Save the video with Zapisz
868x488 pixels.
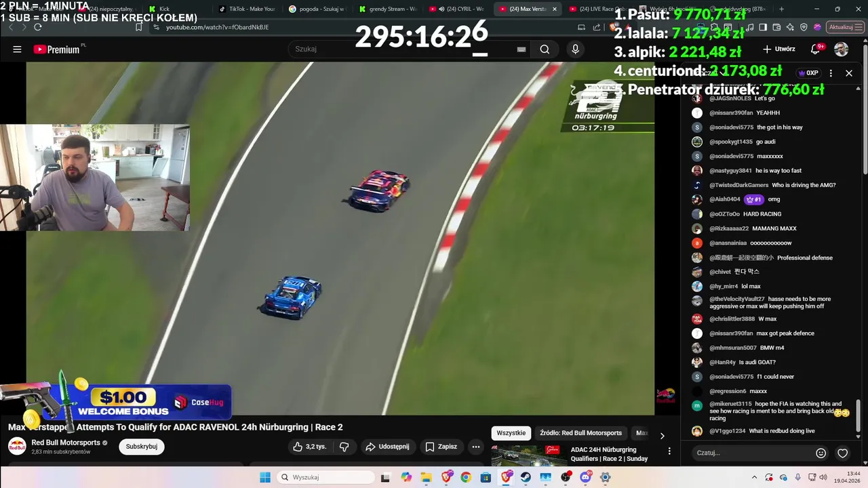tap(441, 447)
